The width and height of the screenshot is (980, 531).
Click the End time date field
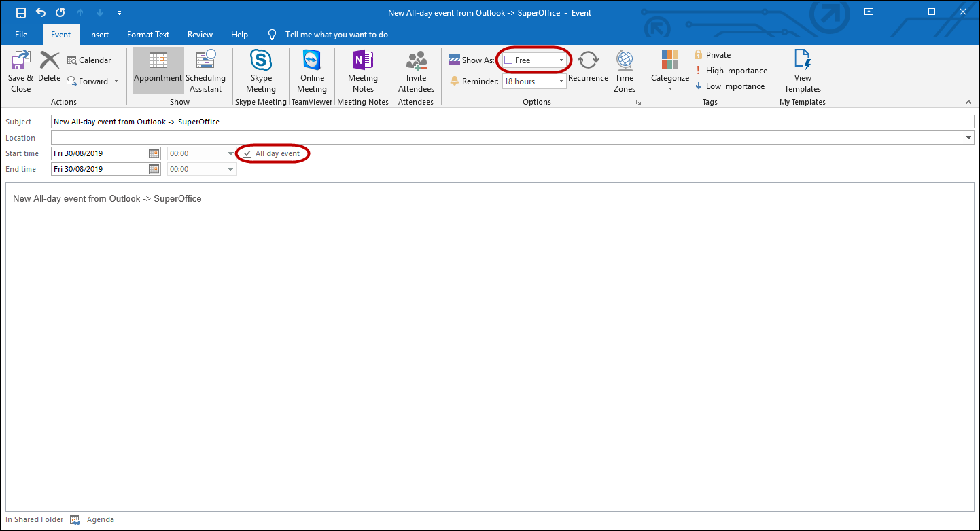click(x=99, y=169)
